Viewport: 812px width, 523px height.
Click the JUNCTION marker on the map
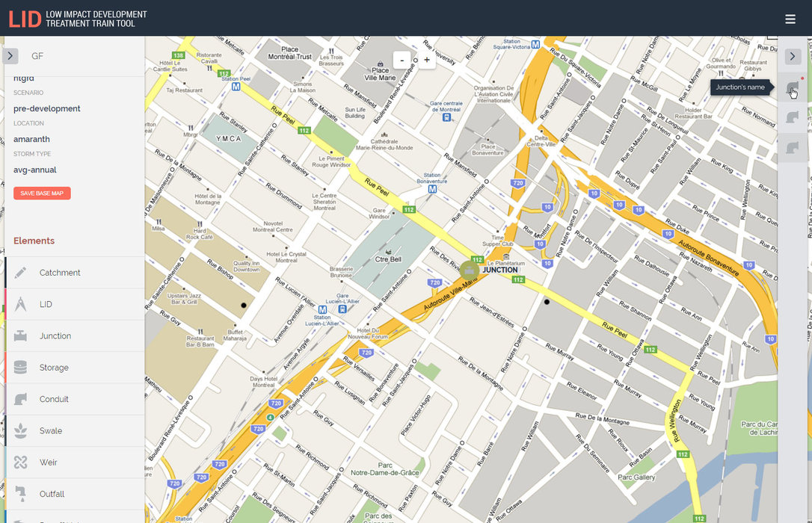(469, 270)
